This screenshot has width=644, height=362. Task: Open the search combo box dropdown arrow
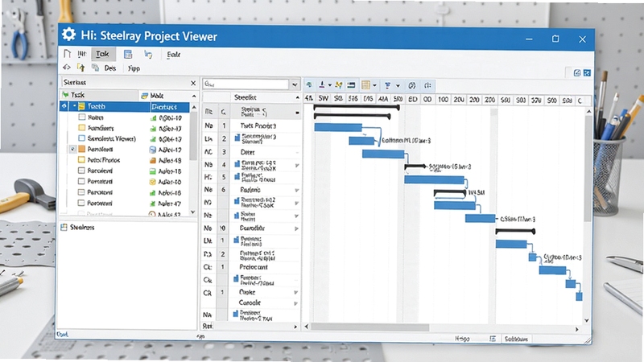pyautogui.click(x=295, y=84)
